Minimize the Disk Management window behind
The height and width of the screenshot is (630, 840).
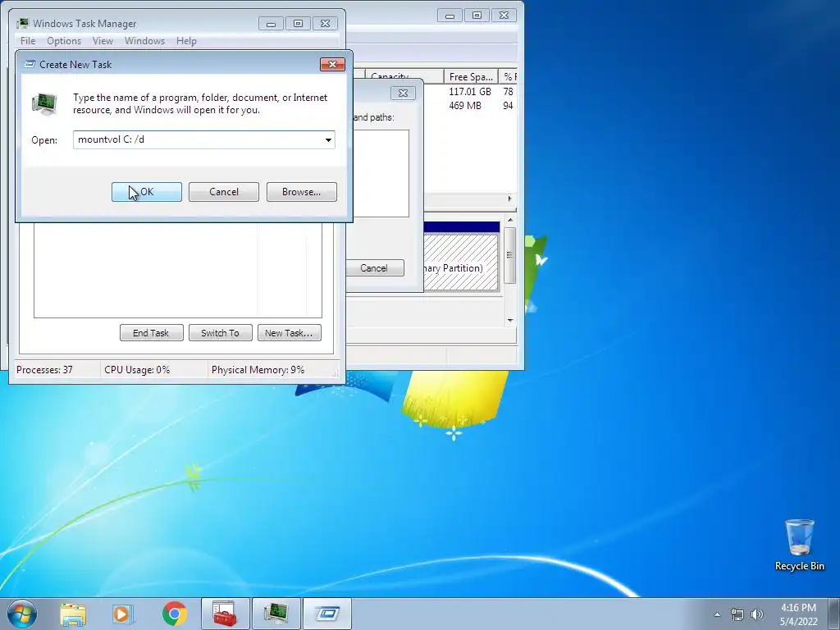450,16
